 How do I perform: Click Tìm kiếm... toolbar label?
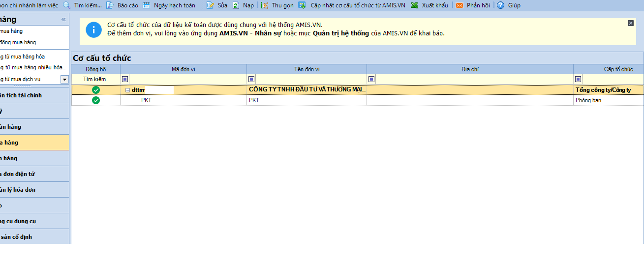[x=88, y=5]
